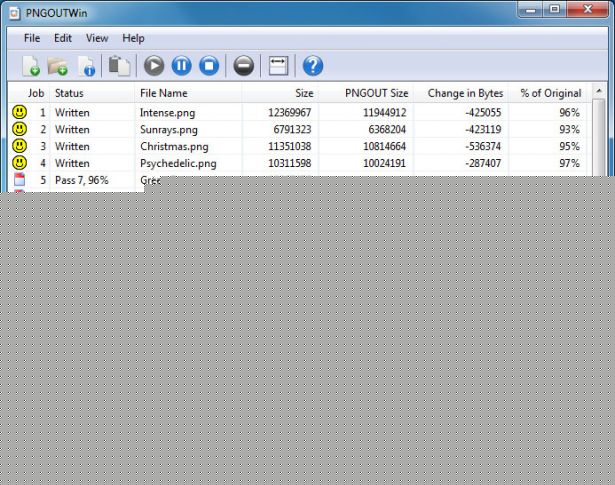Remove job with the black minus icon
Viewport: 615px width, 485px height.
coord(244,65)
